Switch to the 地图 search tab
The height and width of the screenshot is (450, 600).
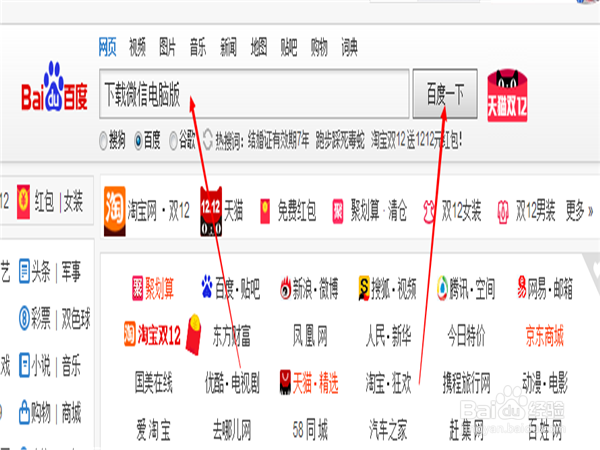click(259, 47)
